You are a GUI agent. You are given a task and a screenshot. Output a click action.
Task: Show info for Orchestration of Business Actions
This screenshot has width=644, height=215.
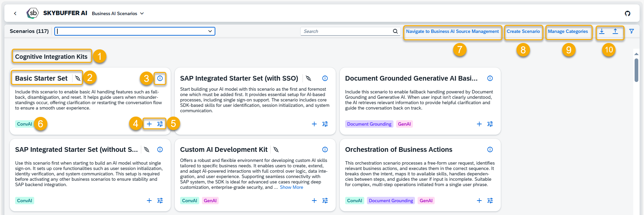[490, 149]
